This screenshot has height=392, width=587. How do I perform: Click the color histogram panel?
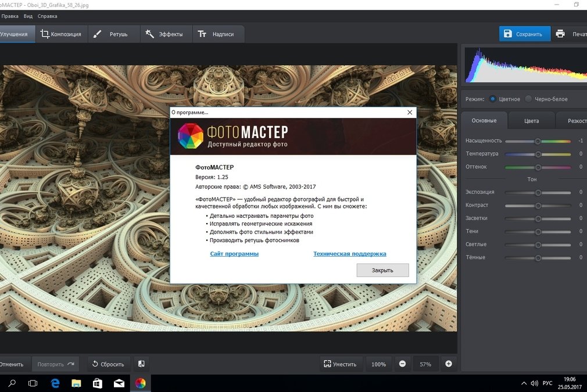(x=525, y=64)
